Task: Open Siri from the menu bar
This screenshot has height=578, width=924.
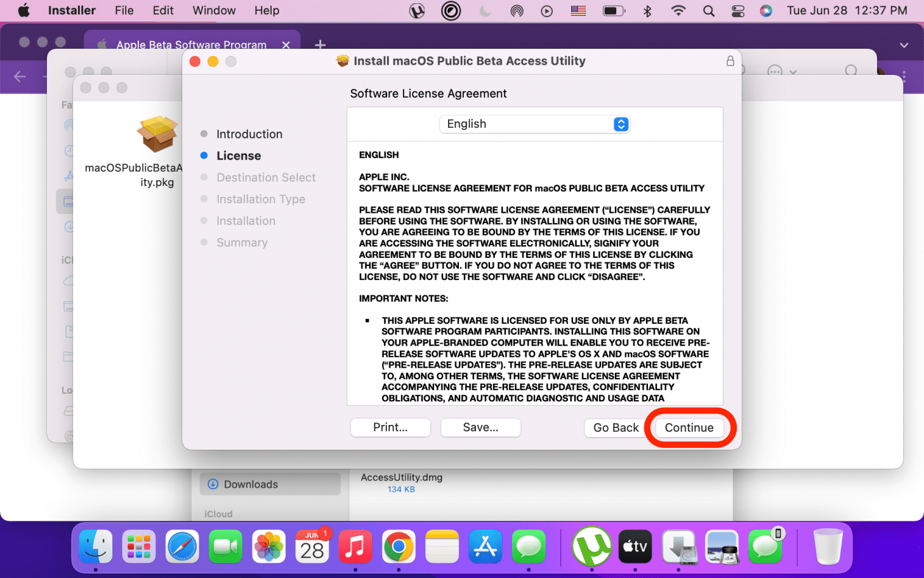Action: click(766, 11)
